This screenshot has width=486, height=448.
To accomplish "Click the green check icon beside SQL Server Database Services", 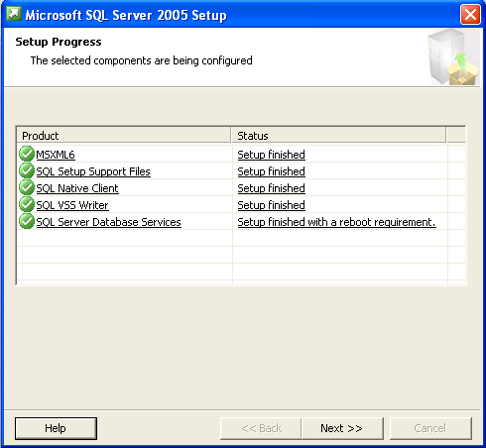I will pyautogui.click(x=27, y=221).
